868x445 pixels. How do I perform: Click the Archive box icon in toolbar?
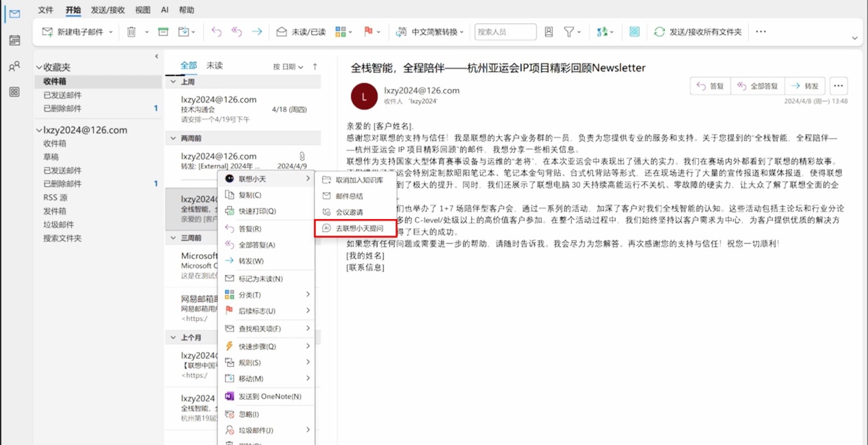(163, 31)
